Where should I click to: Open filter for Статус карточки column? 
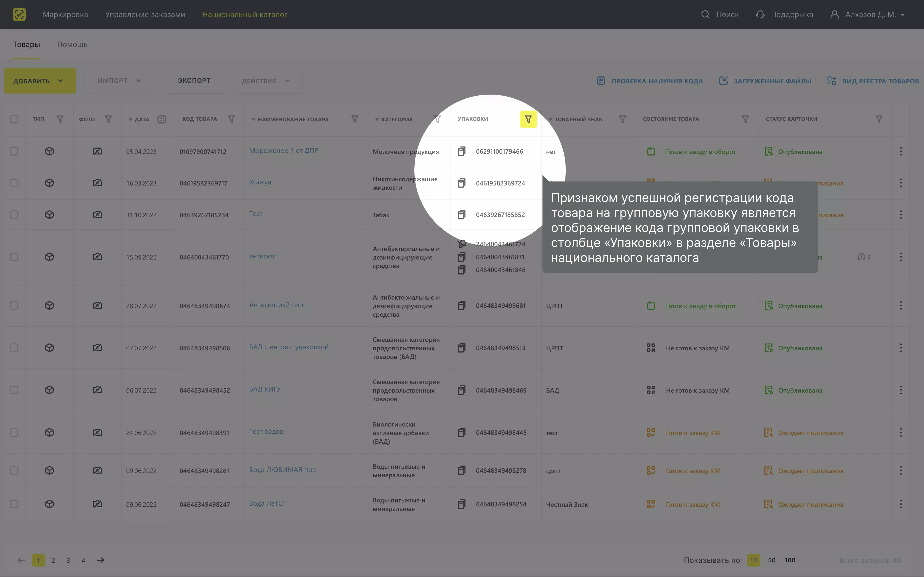879,119
